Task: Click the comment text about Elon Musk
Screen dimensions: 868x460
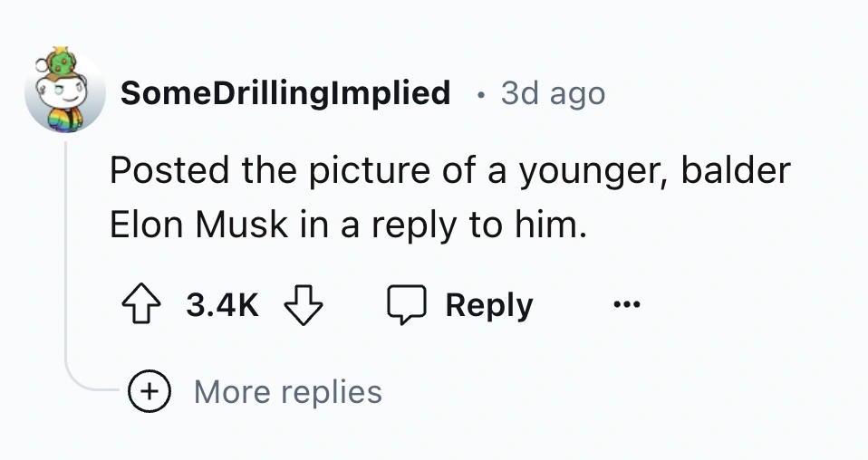Action: coord(450,197)
